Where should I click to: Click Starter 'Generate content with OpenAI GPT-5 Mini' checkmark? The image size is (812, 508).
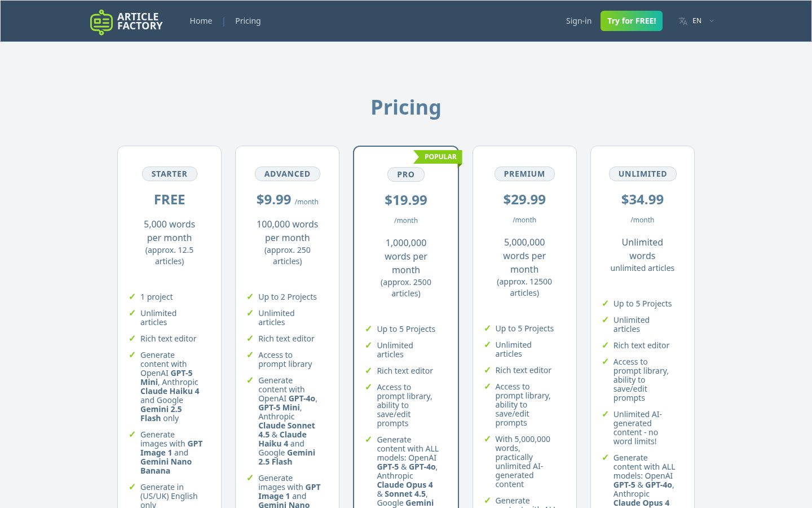pyautogui.click(x=132, y=355)
